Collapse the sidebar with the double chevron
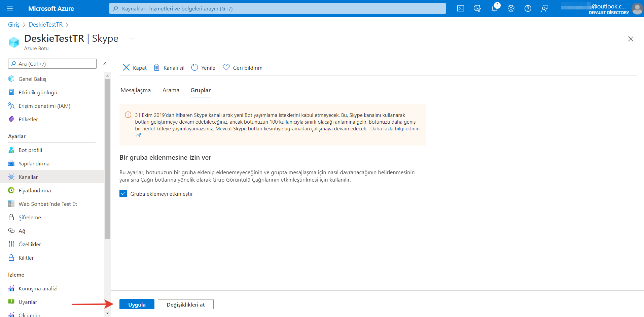Viewport: 644px width, 317px height. 105,64
